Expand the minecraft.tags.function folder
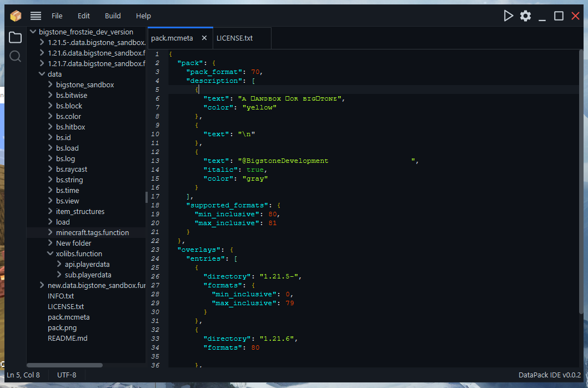 tap(51, 232)
